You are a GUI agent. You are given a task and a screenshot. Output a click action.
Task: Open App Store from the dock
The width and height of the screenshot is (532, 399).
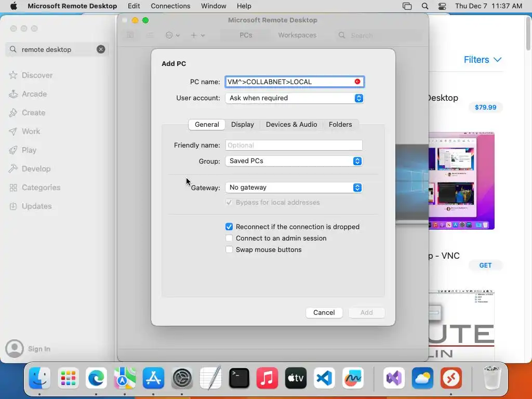pyautogui.click(x=153, y=378)
